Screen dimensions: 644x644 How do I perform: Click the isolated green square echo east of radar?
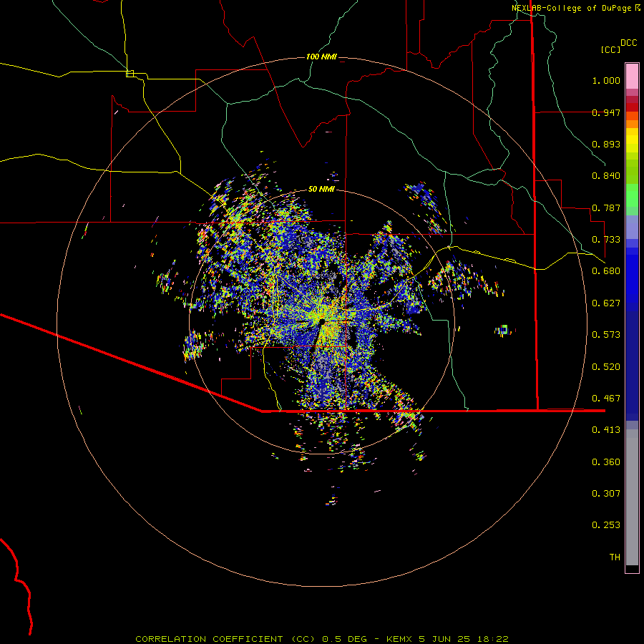click(504, 329)
